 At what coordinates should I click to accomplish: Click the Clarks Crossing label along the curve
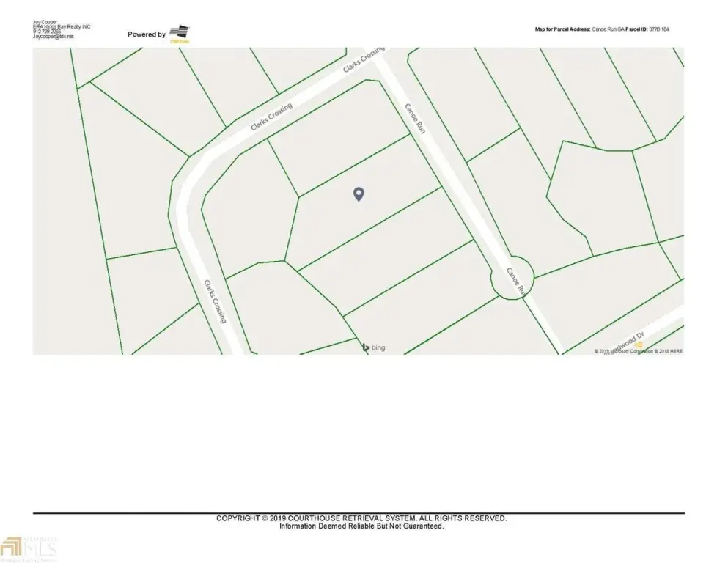pos(271,117)
